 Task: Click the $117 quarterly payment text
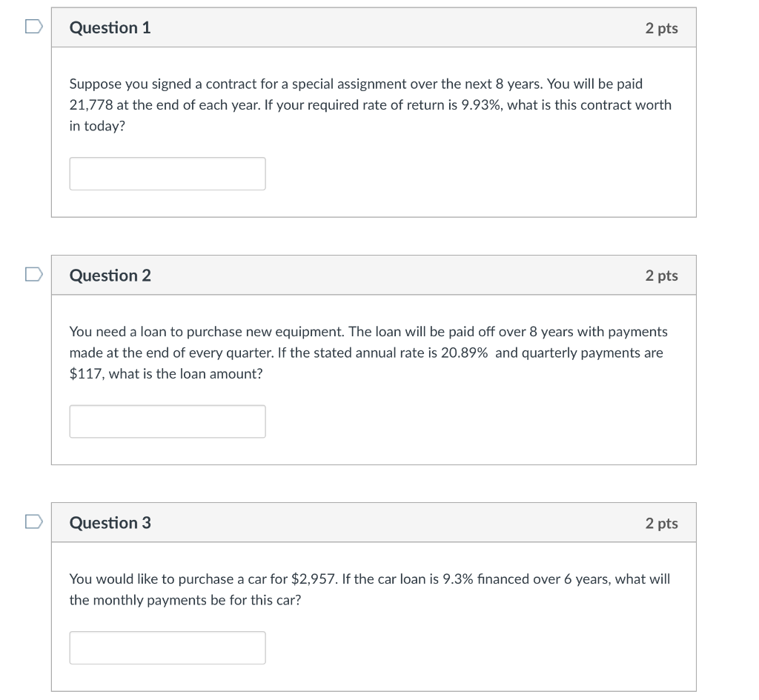point(85,374)
